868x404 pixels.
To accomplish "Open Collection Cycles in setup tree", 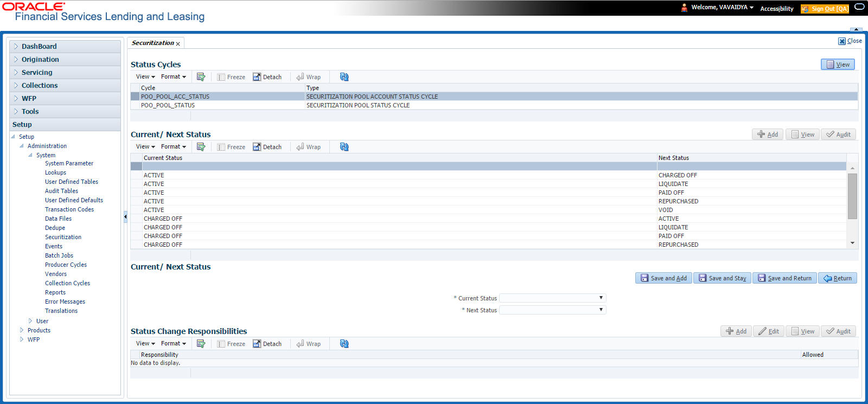I will click(x=67, y=283).
